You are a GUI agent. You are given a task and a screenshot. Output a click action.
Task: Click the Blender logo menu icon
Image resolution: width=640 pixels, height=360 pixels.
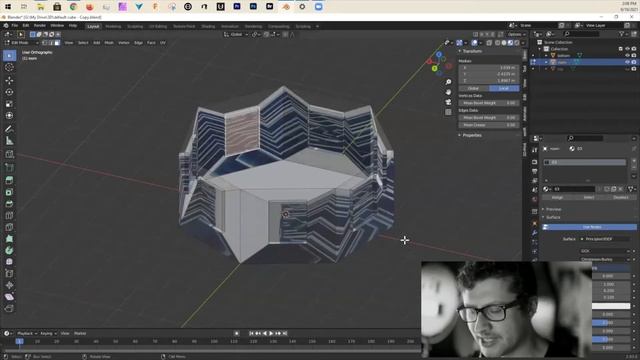pos(6,26)
